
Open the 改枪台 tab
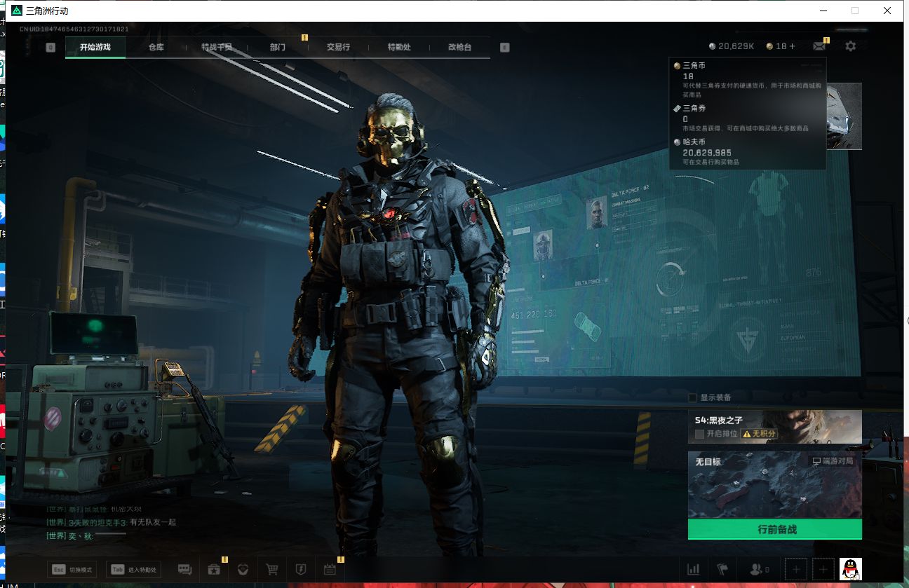coord(459,47)
